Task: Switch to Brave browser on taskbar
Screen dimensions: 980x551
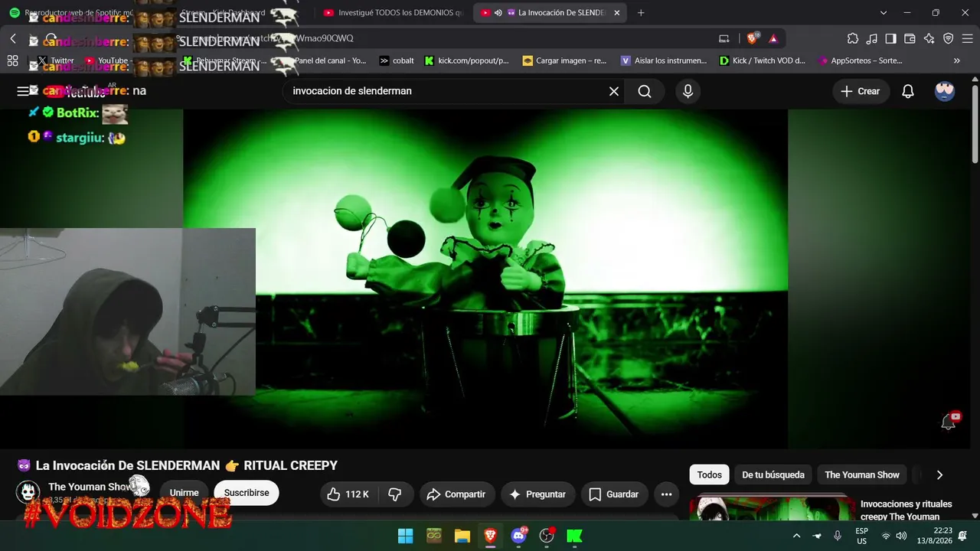Action: click(490, 536)
